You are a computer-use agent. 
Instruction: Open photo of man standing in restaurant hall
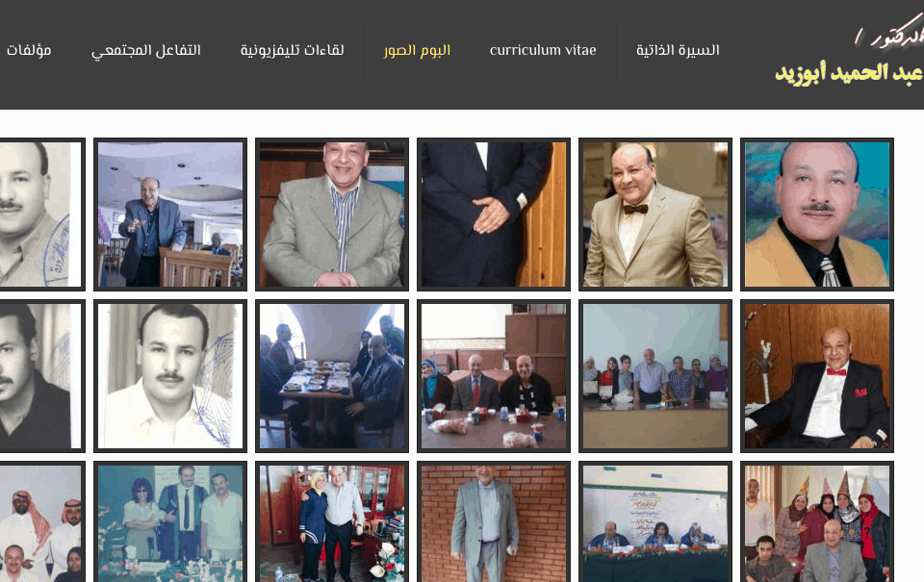(x=170, y=215)
